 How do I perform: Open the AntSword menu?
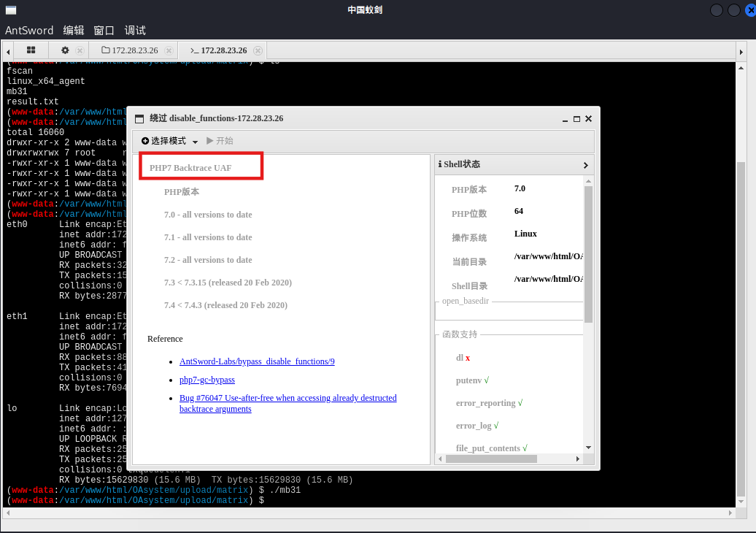coord(29,31)
